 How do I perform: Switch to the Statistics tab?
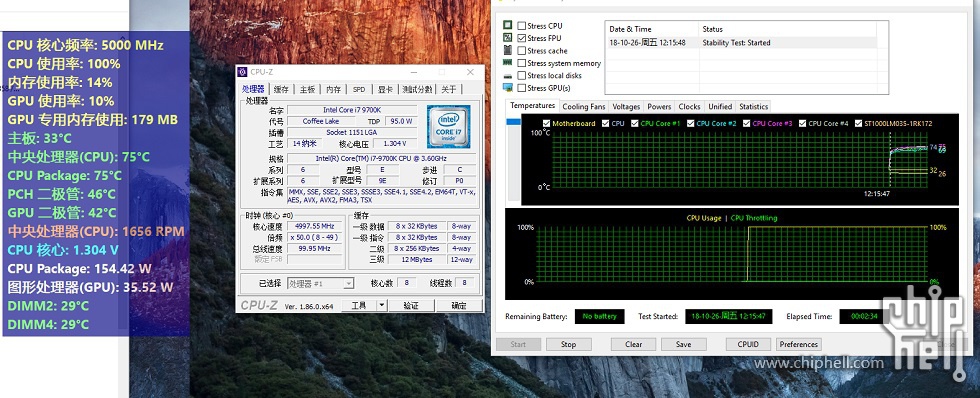pos(753,107)
